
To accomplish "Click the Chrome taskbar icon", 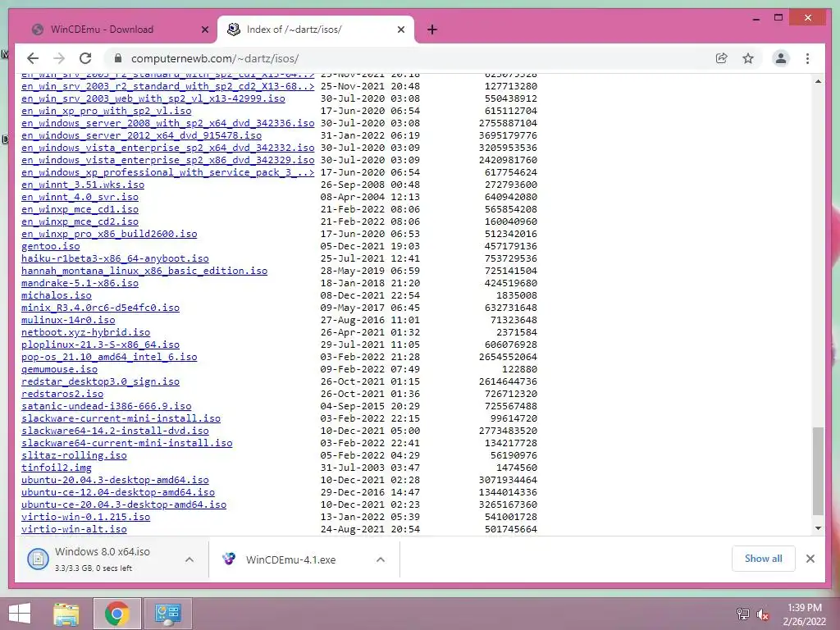I will [116, 614].
